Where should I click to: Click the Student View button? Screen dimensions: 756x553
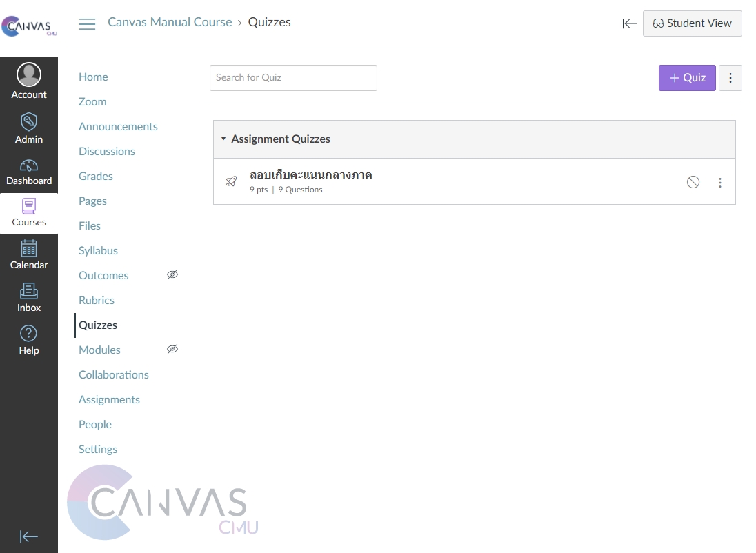[692, 23]
